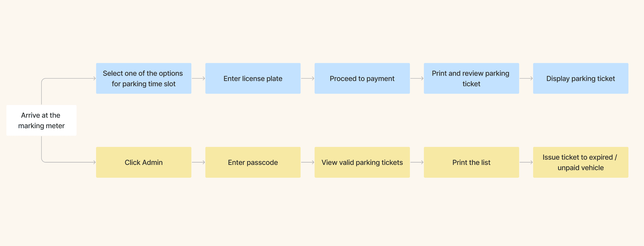This screenshot has height=246, width=644.
Task: Click the 'Proceed to payment' box
Action: click(362, 78)
